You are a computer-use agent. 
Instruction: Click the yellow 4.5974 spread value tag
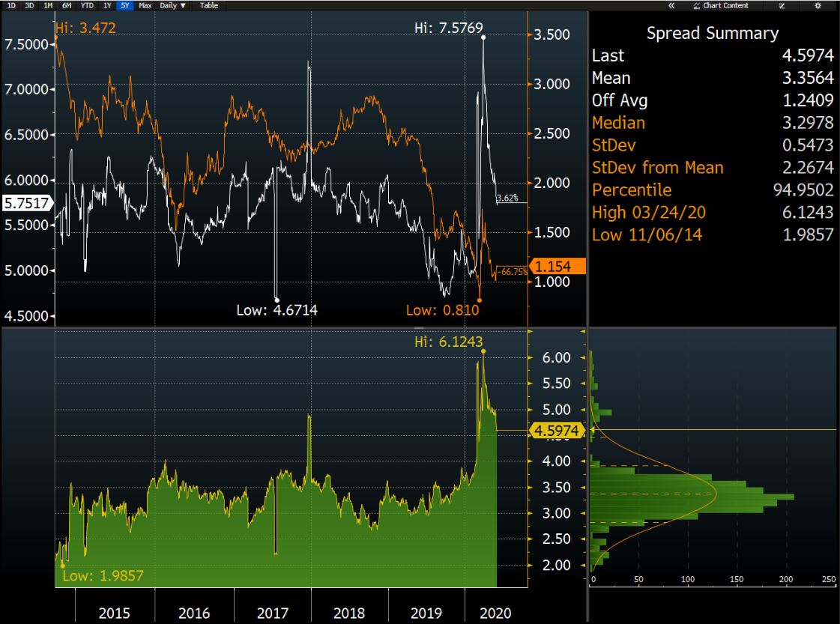pyautogui.click(x=557, y=430)
